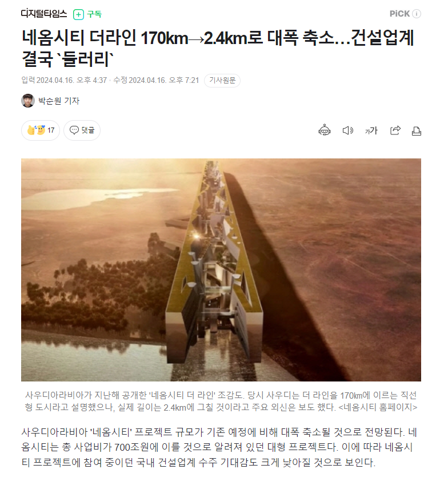Listen to article with speaker icon

tap(347, 130)
